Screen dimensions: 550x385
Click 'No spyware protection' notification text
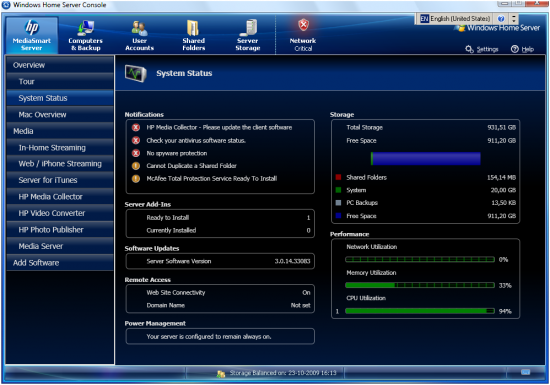pyautogui.click(x=177, y=153)
